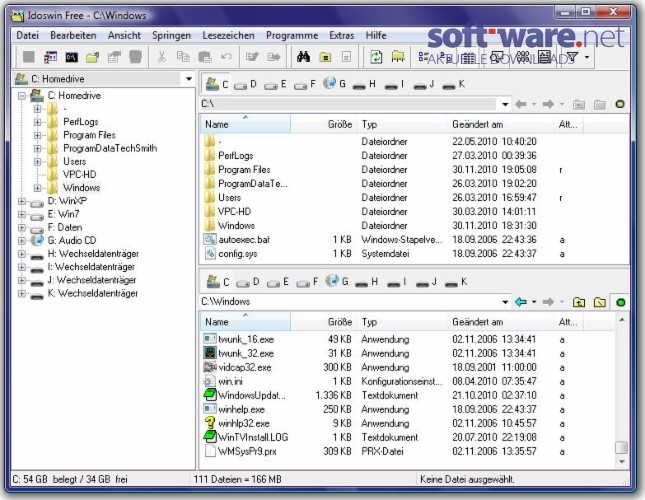Click the root folder icon in C:\Windows pane
Image resolution: width=645 pixels, height=500 pixels.
point(600,302)
